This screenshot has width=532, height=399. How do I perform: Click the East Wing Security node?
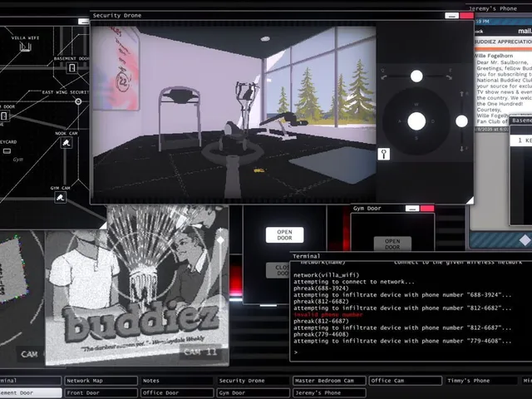coord(78,101)
